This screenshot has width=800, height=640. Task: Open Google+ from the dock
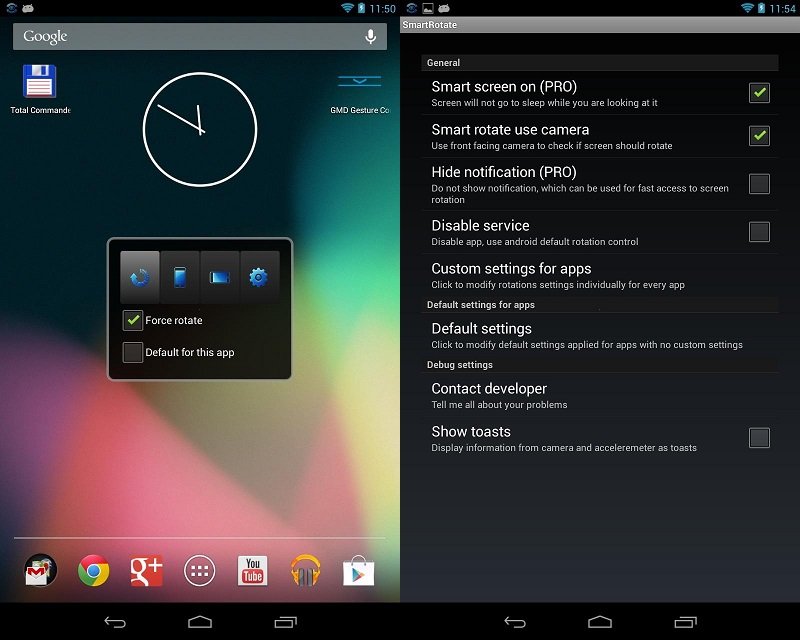(146, 570)
